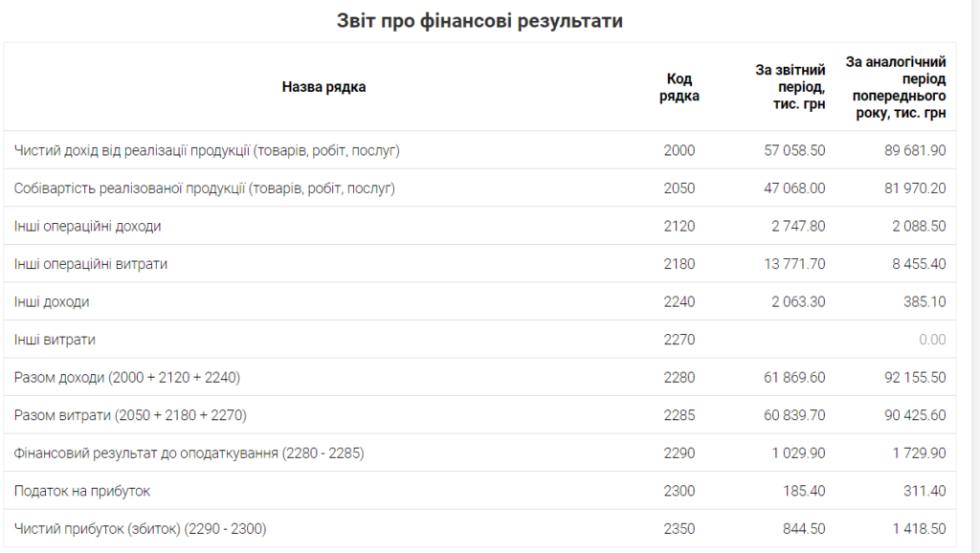Select the "За аналогічний період попереднього року" header
The height and width of the screenshot is (553, 980).
897,87
